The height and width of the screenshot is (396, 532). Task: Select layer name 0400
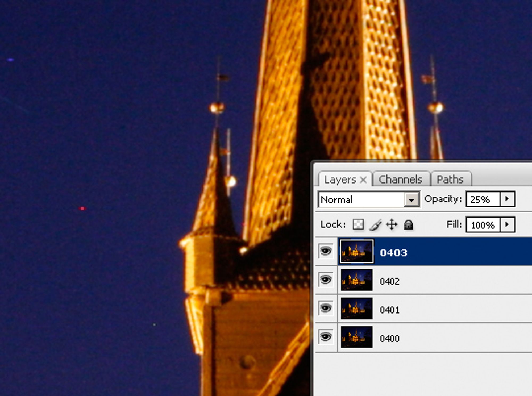(x=390, y=339)
